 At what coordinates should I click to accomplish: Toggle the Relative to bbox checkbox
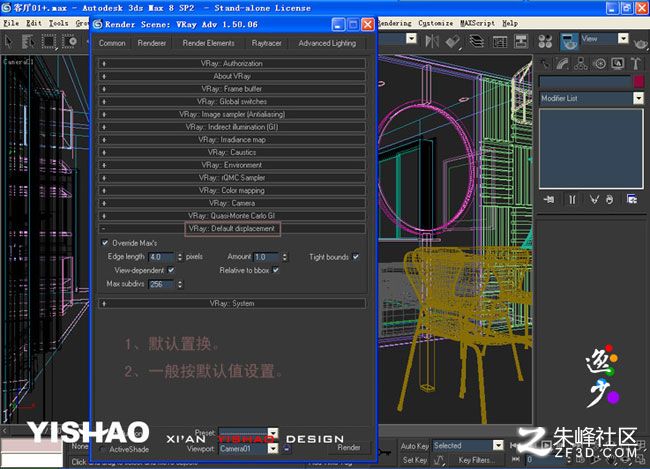(x=276, y=270)
